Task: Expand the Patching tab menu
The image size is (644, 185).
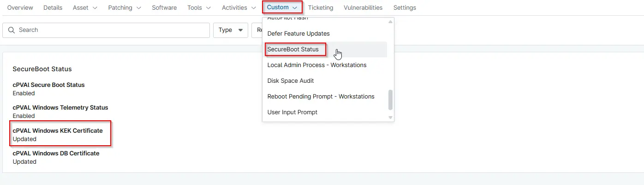Action: [x=125, y=7]
